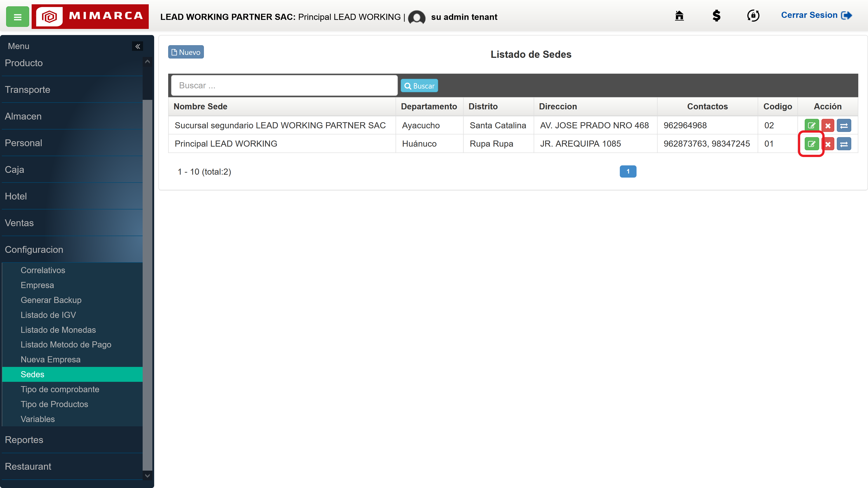The image size is (868, 488).
Task: Expand the Transporte menu section
Action: 72,90
